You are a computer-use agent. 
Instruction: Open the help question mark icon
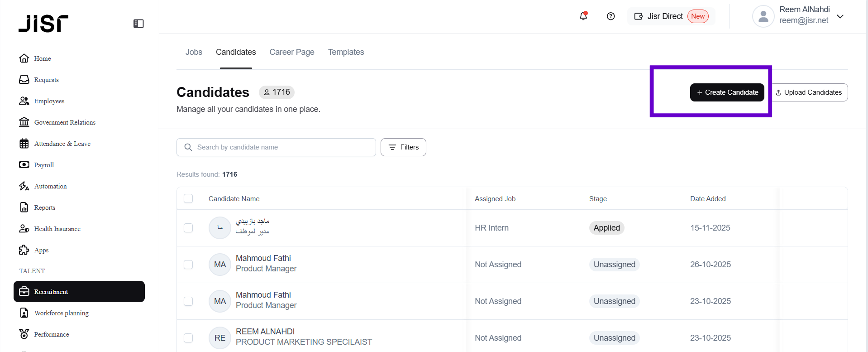tap(610, 16)
